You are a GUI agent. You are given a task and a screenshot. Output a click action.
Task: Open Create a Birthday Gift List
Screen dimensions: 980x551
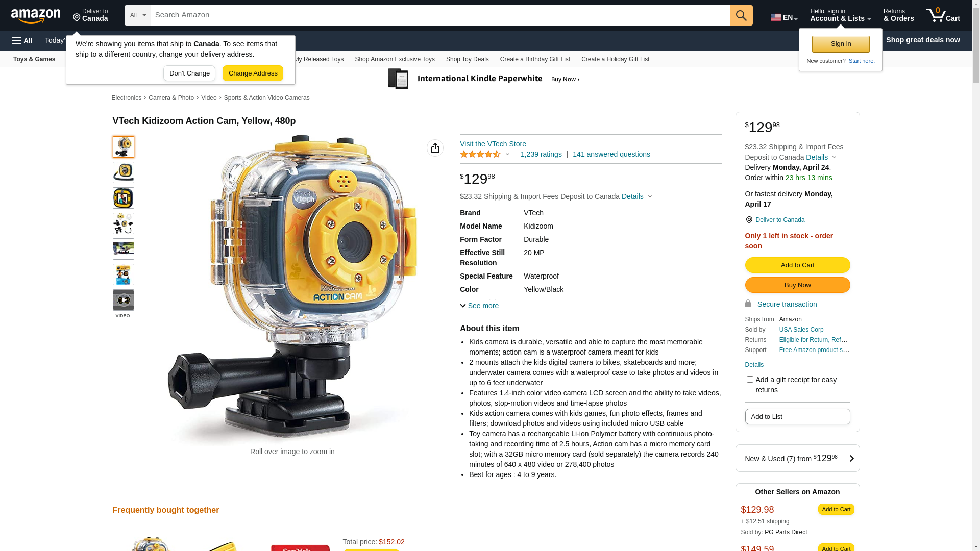pyautogui.click(x=535, y=59)
